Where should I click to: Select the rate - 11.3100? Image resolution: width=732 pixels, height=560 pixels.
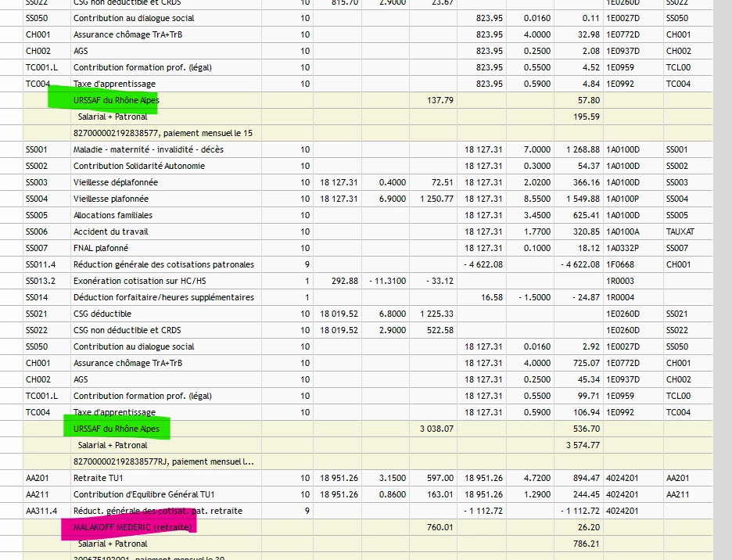pos(387,281)
